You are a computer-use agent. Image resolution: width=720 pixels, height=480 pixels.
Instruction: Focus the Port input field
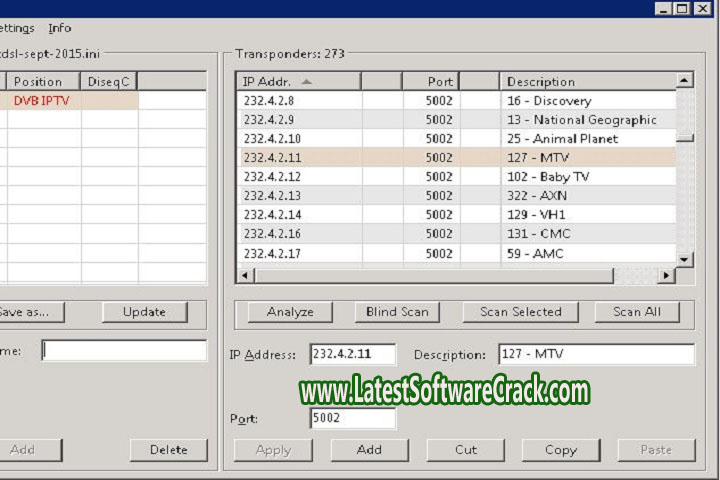coord(352,418)
